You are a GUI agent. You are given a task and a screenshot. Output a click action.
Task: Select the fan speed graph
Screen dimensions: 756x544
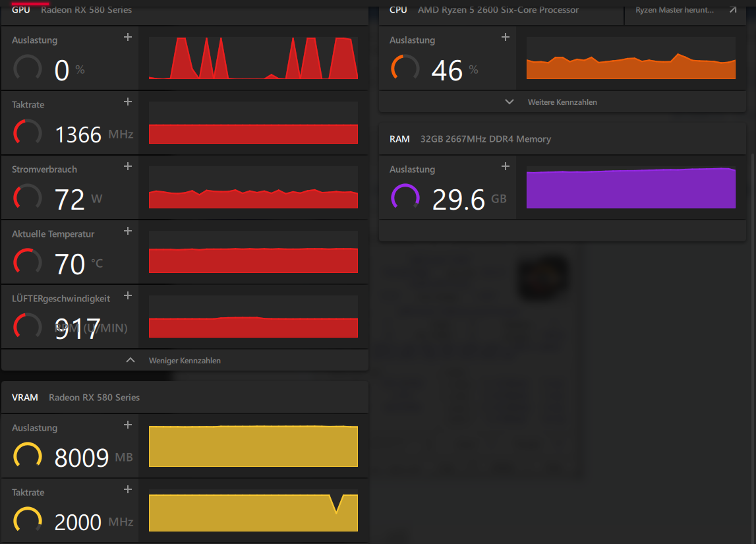click(253, 317)
